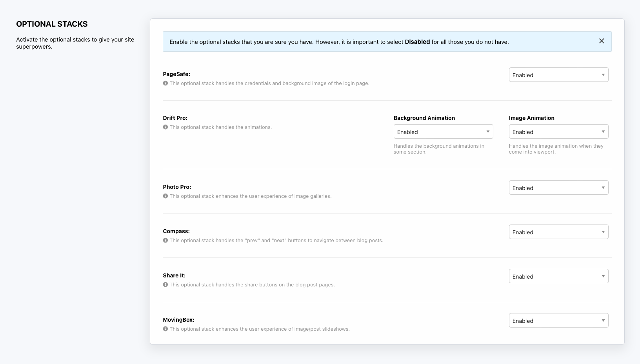Click the info icon under Compass
This screenshot has width=640, height=364.
pos(165,240)
